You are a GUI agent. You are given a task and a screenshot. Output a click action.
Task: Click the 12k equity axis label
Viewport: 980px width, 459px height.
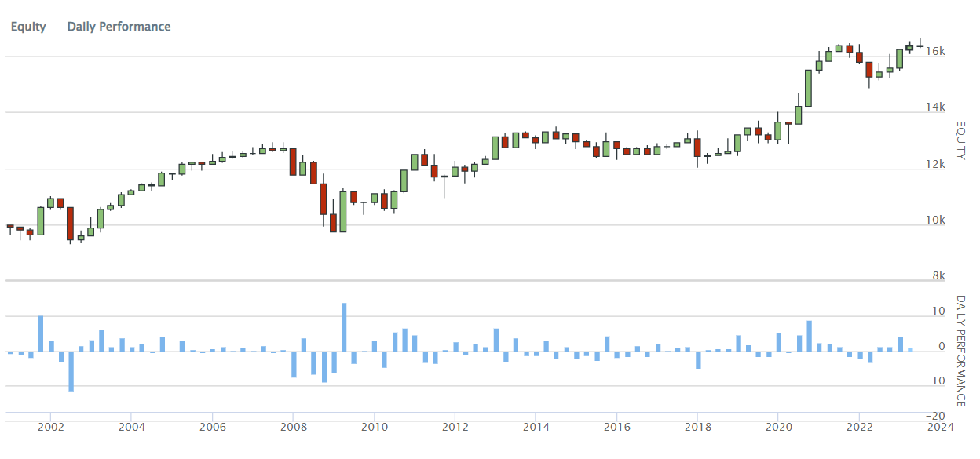tap(935, 164)
